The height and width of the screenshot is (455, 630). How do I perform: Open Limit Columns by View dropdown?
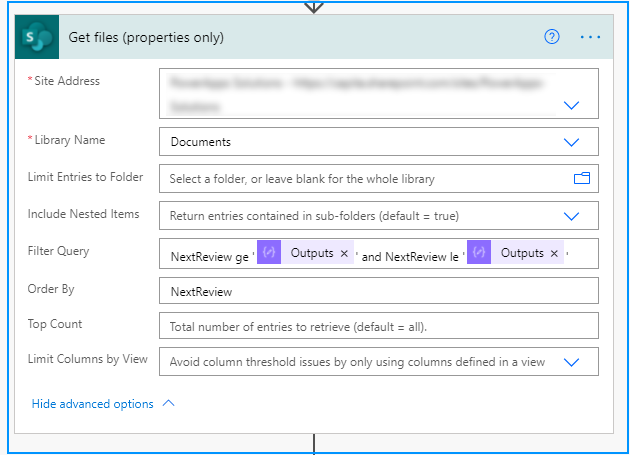(x=572, y=362)
